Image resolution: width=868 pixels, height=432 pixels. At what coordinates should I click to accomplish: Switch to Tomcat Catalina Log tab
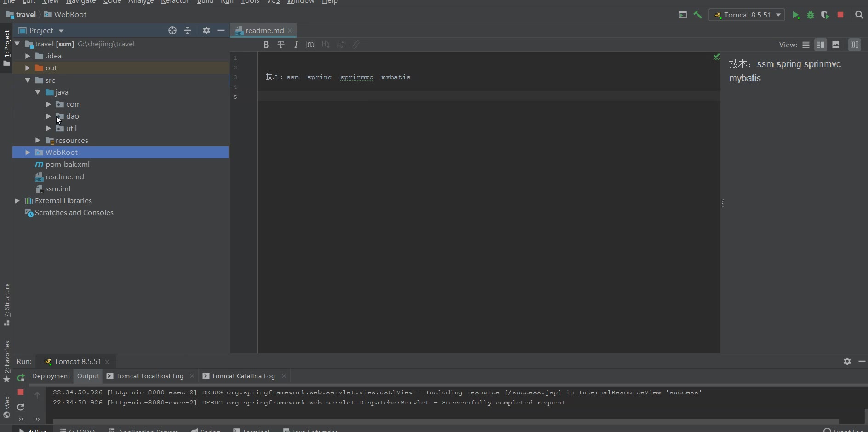point(243,376)
